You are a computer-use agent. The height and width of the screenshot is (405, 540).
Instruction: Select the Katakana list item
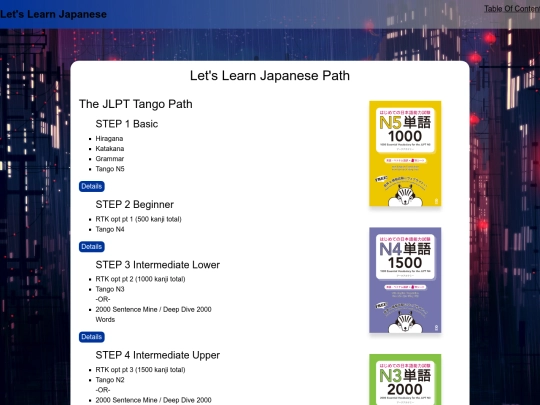[x=110, y=148]
